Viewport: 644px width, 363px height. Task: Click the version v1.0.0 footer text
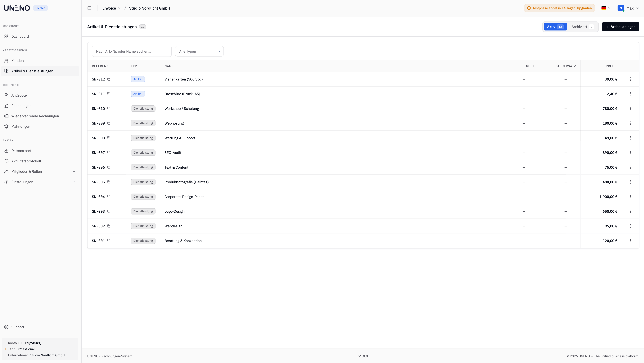(363, 356)
